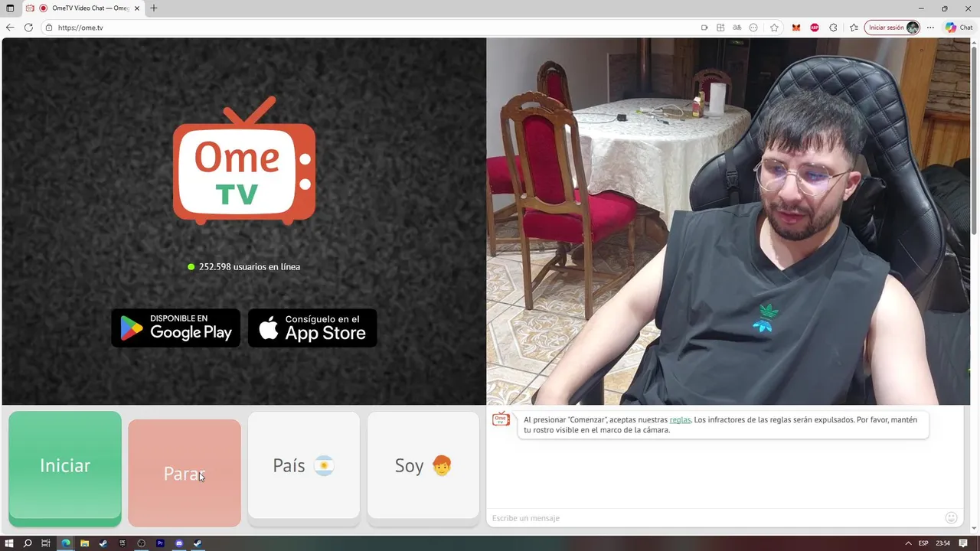The image size is (980, 551).
Task: Open the tab actions menu
Action: click(x=10, y=8)
